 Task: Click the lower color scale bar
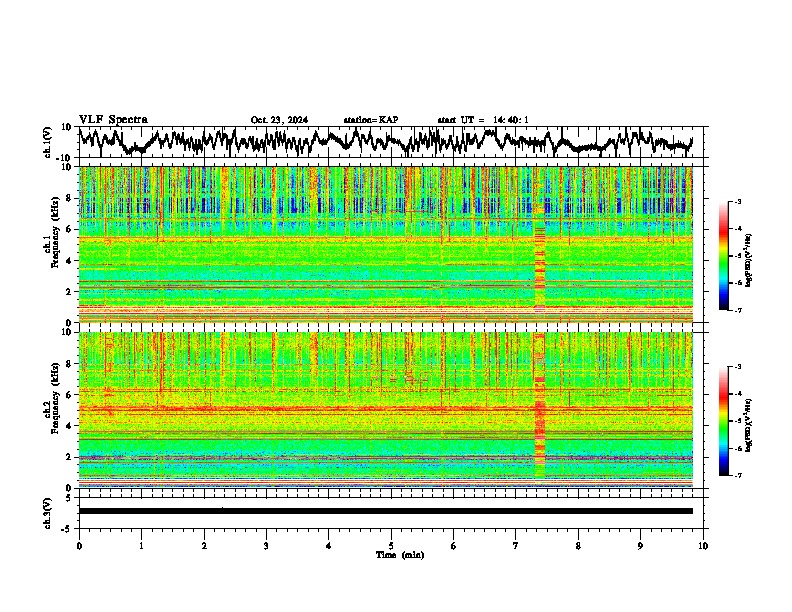[723, 421]
